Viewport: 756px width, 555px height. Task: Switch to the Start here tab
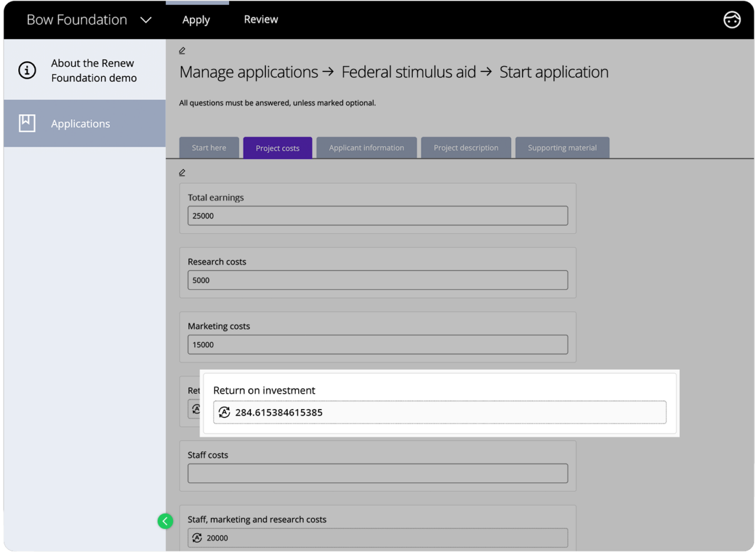tap(209, 148)
